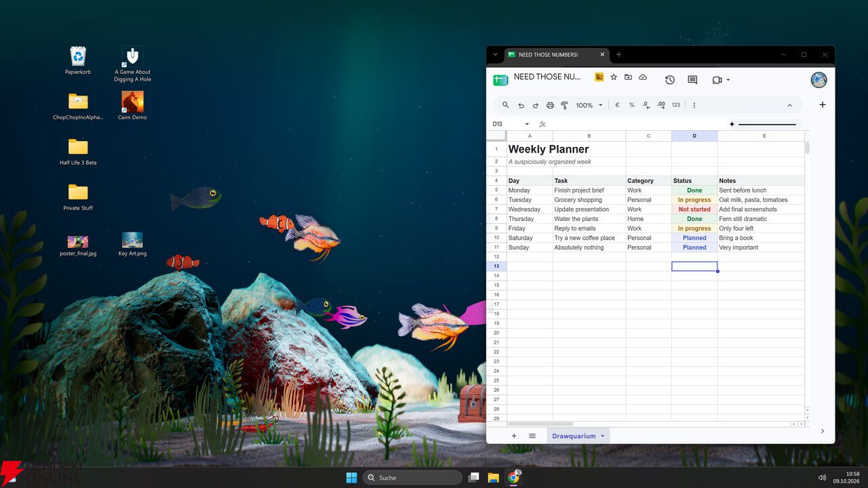Open the Name box dropdown arrow
Image resolution: width=868 pixels, height=488 pixels.
click(x=527, y=124)
